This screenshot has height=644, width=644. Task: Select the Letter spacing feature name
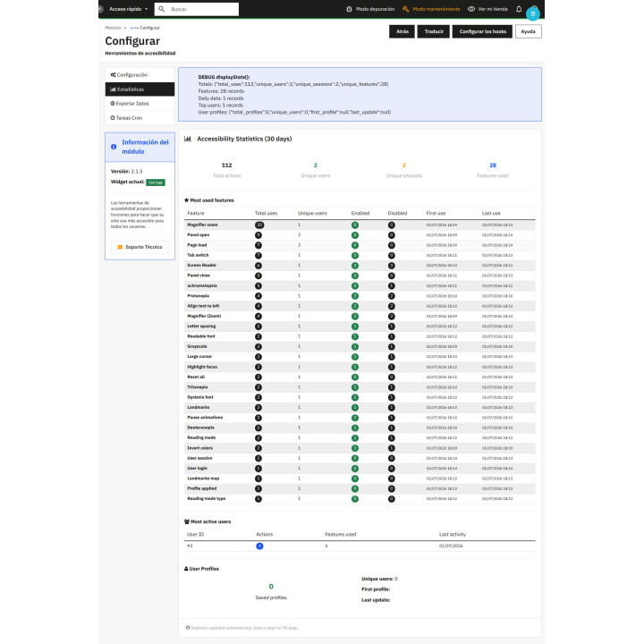[201, 326]
